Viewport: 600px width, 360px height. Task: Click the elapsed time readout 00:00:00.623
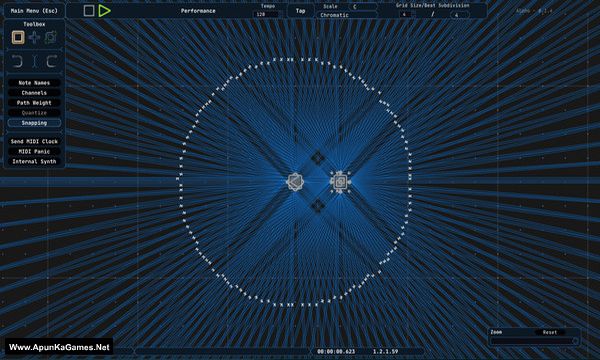tap(336, 351)
